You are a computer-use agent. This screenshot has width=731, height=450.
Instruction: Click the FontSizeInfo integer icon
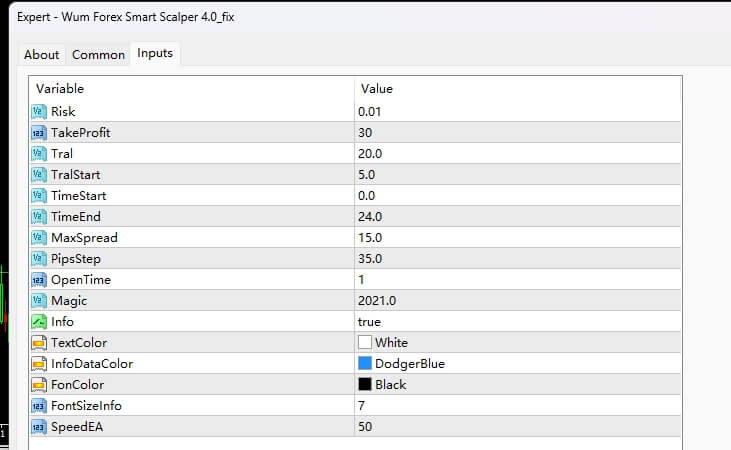[39, 405]
